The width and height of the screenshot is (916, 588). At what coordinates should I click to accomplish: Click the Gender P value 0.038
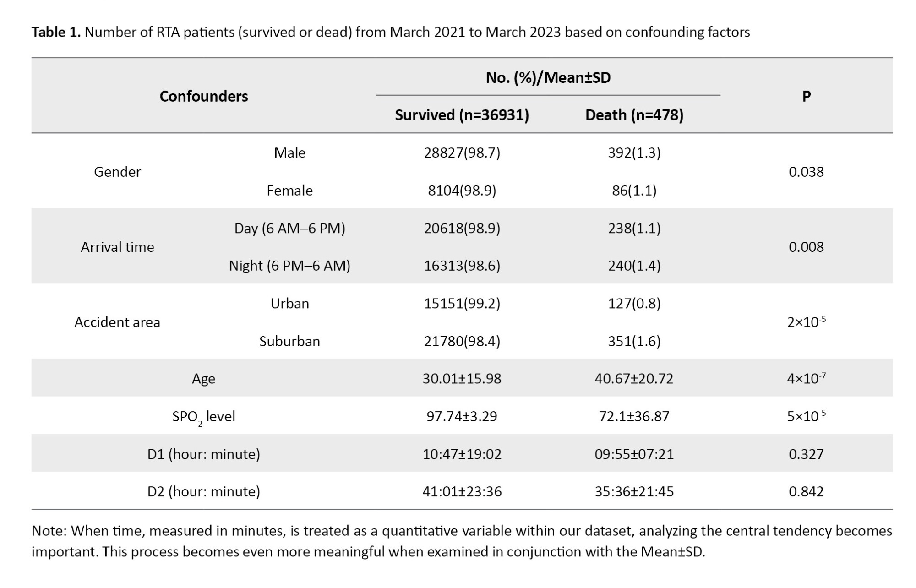(x=806, y=172)
